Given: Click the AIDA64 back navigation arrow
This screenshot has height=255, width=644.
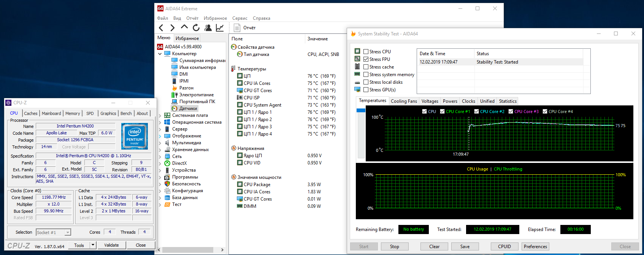Looking at the screenshot, I should [x=161, y=28].
